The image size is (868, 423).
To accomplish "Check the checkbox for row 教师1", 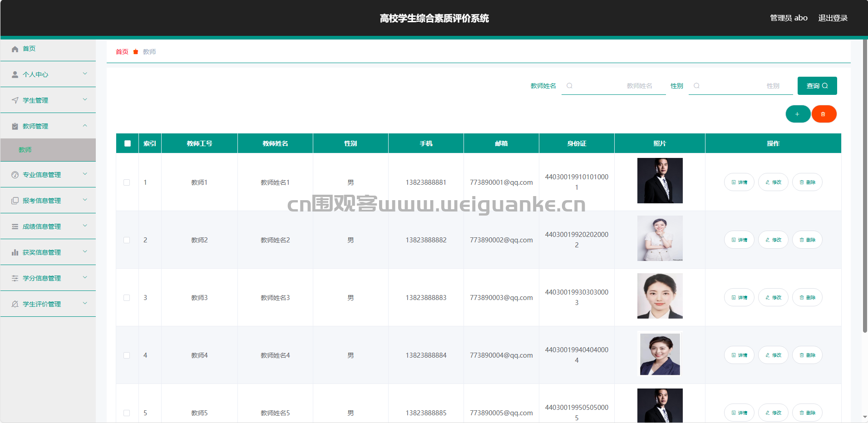I will (x=127, y=182).
